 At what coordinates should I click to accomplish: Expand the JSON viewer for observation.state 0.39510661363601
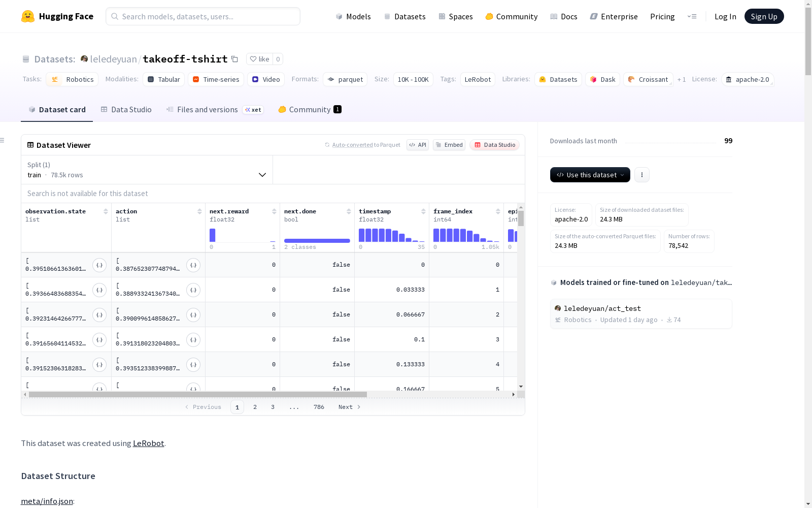[x=99, y=265]
